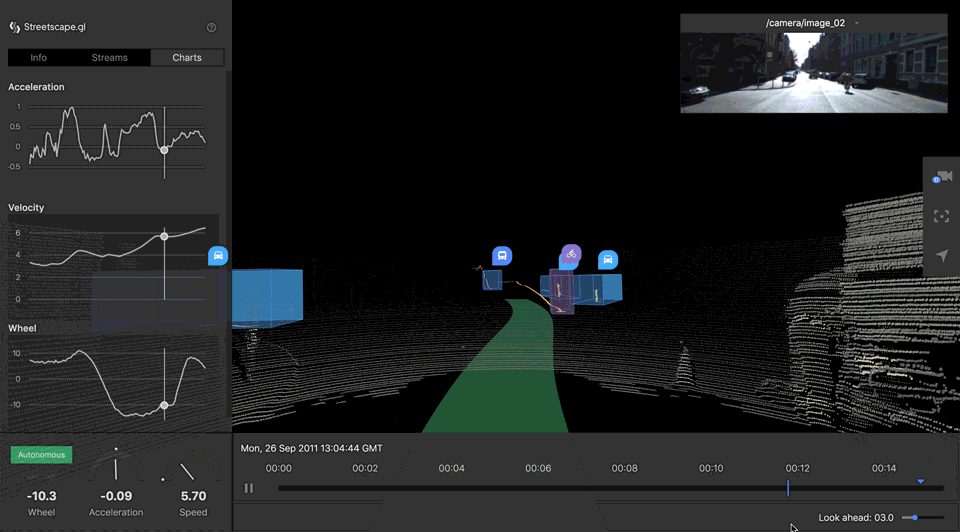The image size is (960, 532).
Task: Click the Wheel chart title
Action: [22, 328]
